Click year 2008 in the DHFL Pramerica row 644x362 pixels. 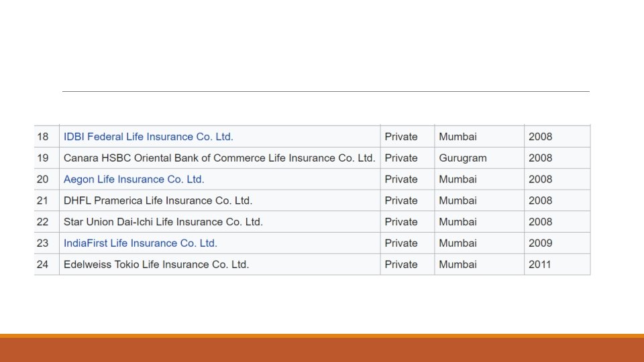click(x=541, y=200)
